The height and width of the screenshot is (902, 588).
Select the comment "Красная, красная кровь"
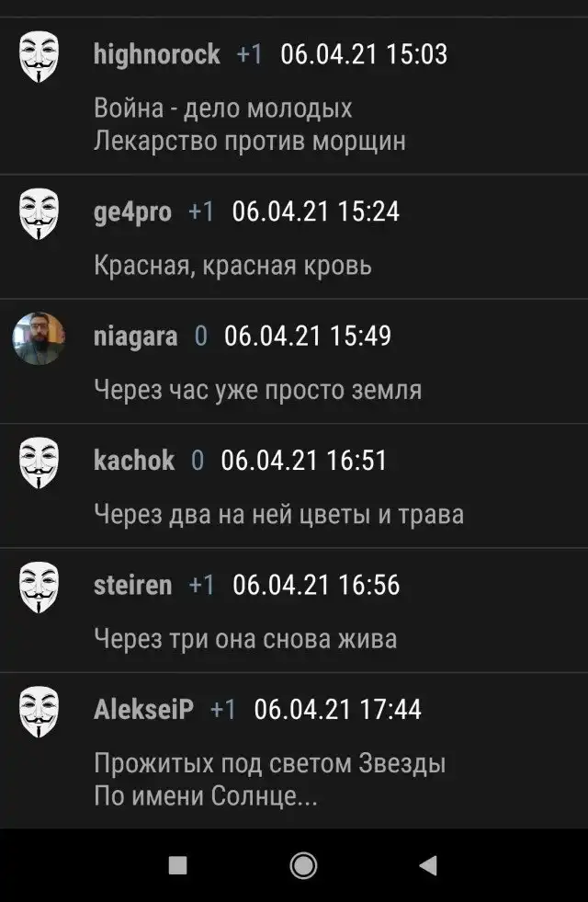[232, 265]
